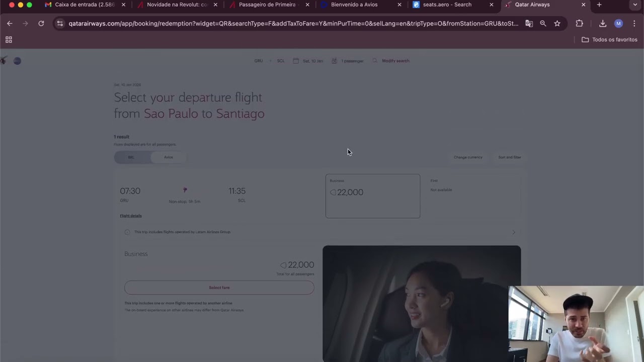
Task: Close the seats.aero Search tab
Action: coord(492,5)
